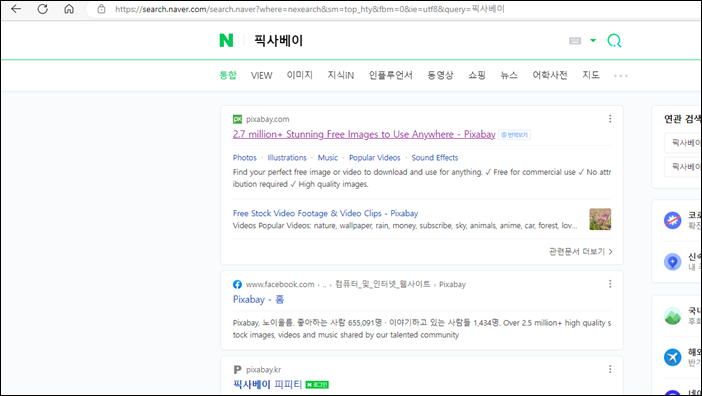Viewport: 702px width, 396px height.
Task: Switch to the 어학사전 tab
Action: 550,75
